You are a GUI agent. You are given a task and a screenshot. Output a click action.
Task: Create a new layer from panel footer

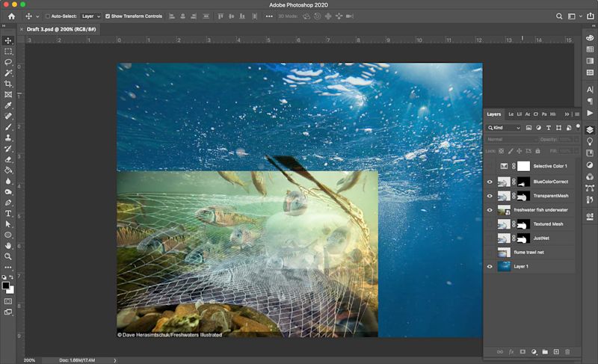556,351
